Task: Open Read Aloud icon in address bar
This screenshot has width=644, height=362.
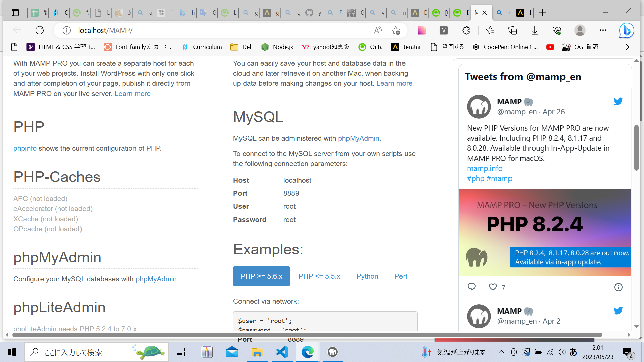Action: [378, 31]
